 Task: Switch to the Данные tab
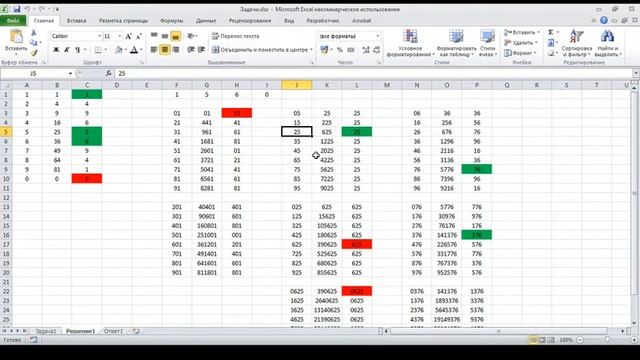206,20
